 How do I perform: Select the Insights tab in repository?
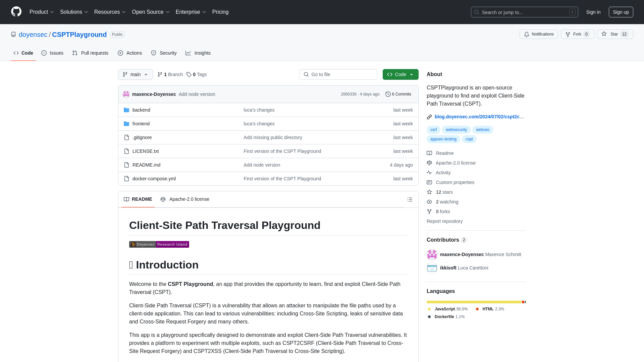[198, 53]
